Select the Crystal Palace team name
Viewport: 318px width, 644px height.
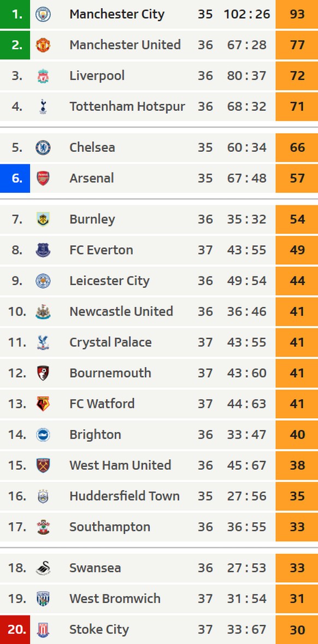110,342
